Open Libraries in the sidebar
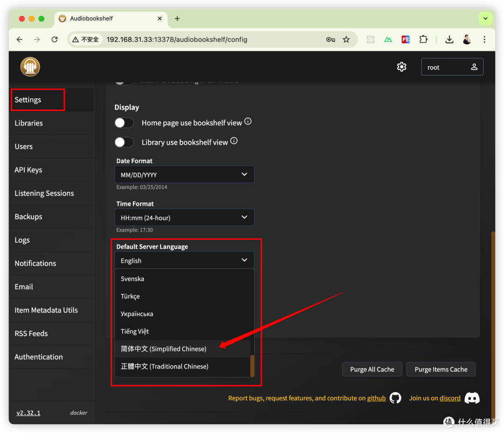Viewport: 504px width, 433px height. [29, 123]
